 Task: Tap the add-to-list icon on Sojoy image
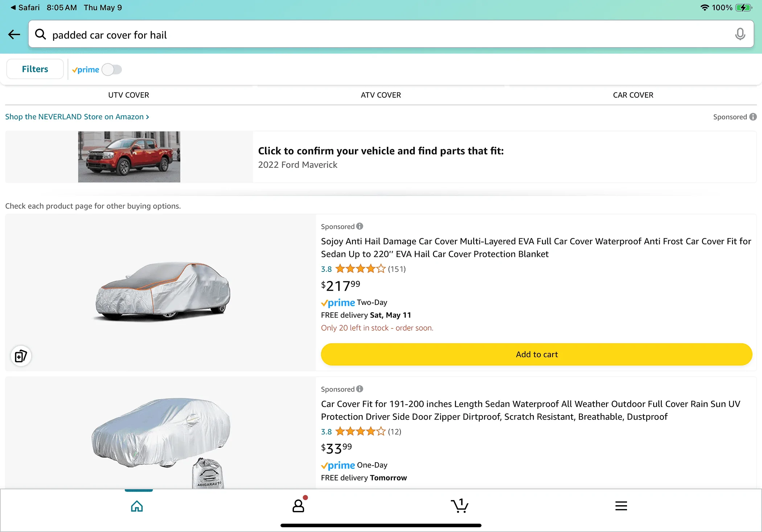pos(21,356)
